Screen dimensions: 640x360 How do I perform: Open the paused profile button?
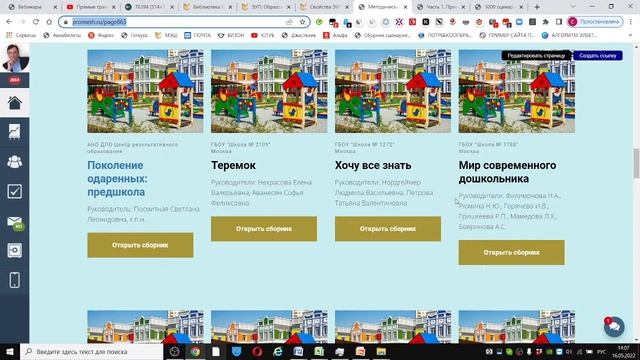click(595, 22)
